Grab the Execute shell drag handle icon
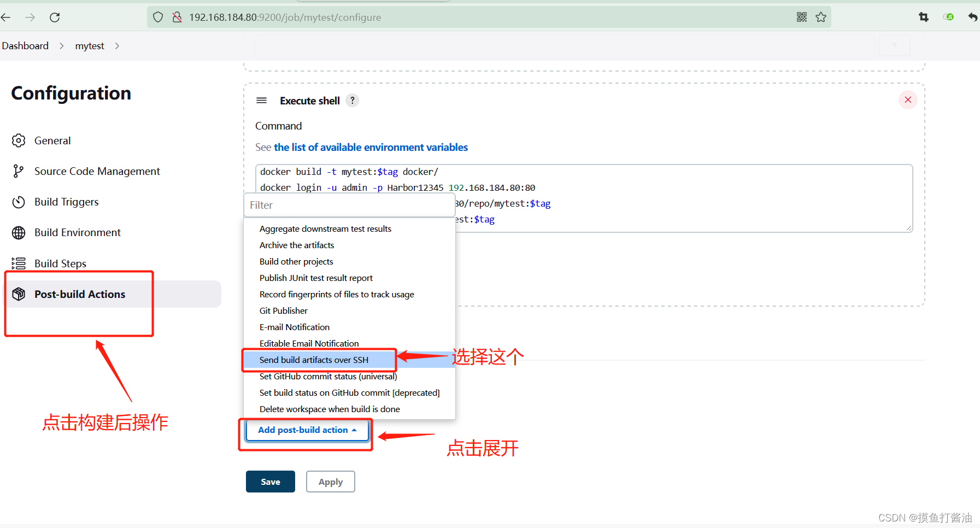Viewport: 980px width, 528px height. point(262,101)
